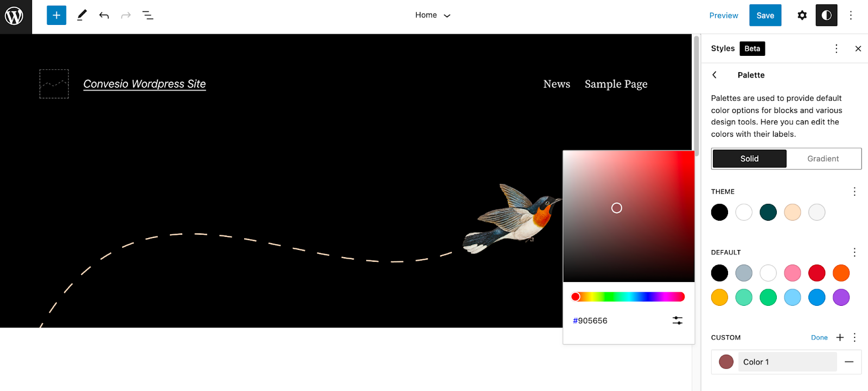Screen dimensions: 868x391
Task: Select the purple Default color swatch
Action: 841,297
